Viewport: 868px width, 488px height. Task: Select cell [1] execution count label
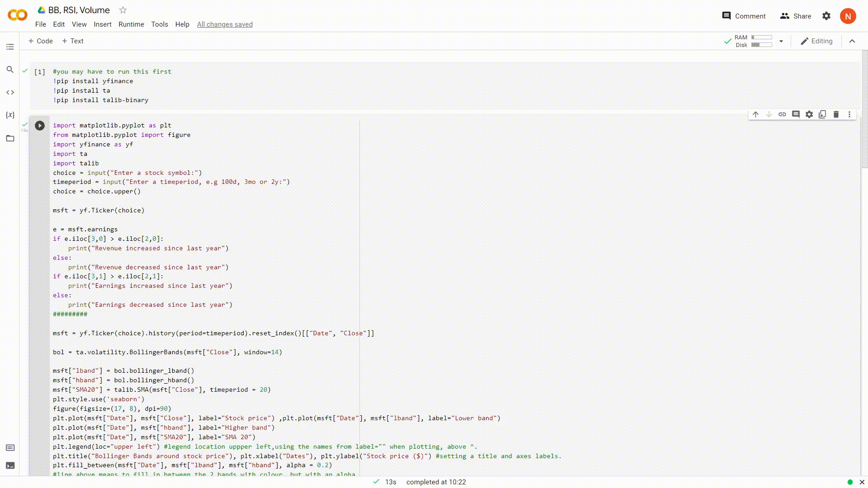40,72
